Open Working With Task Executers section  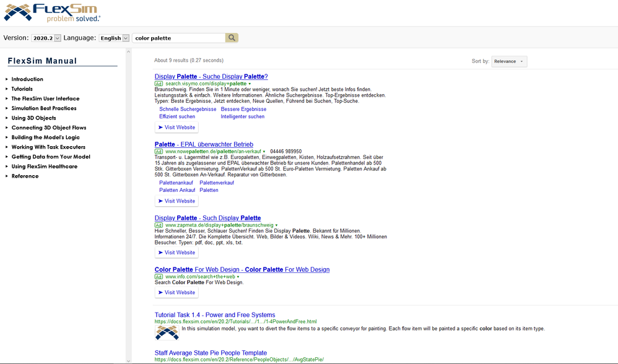[48, 147]
